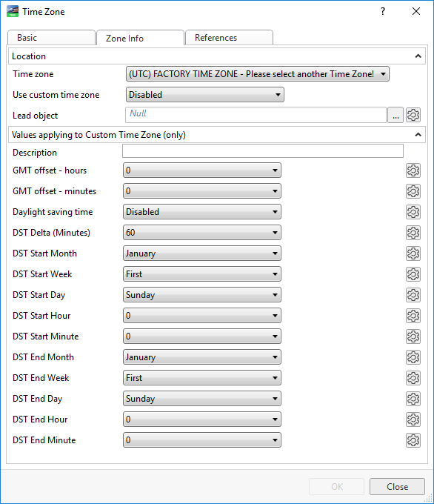Click into the Description text field
Viewport: 434px width, 504px height.
[263, 151]
